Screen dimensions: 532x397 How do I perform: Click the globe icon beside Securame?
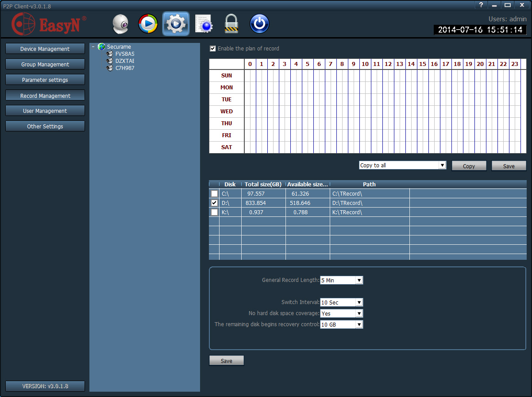101,46
